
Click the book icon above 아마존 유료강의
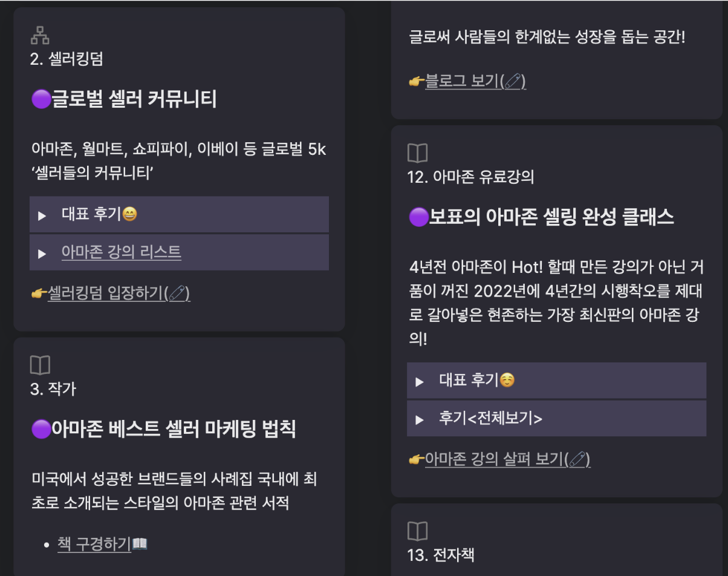[x=417, y=152]
